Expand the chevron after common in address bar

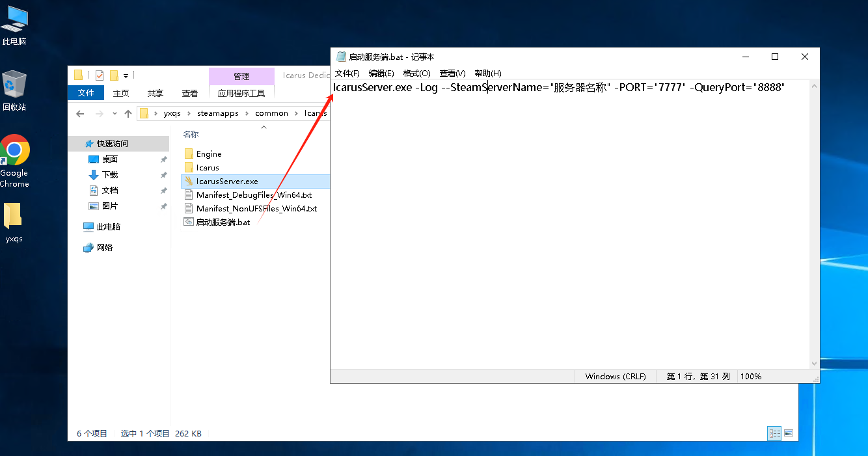(296, 113)
